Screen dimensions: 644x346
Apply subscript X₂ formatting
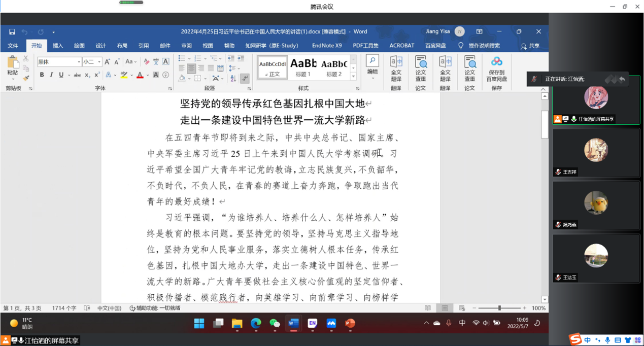click(x=87, y=75)
